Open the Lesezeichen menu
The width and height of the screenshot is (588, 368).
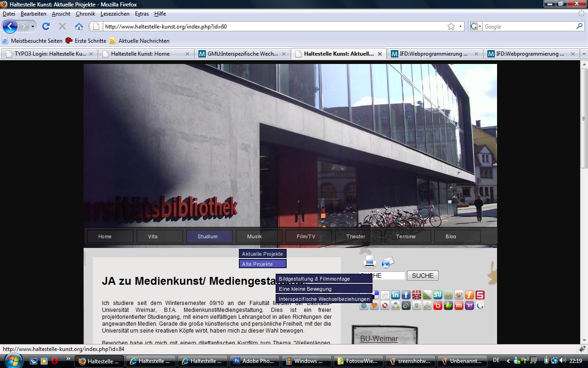coord(115,14)
